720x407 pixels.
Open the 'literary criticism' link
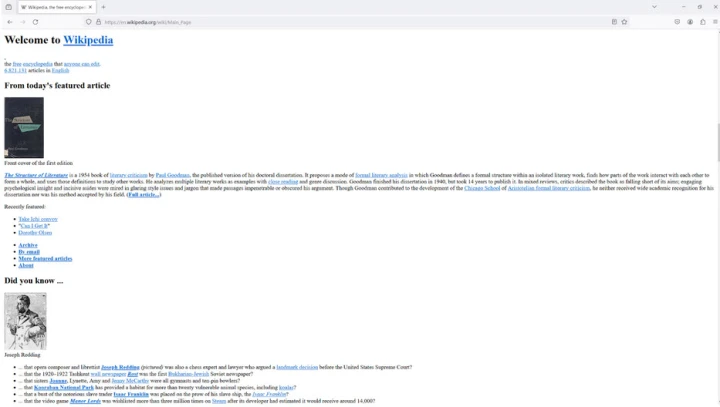coord(129,175)
